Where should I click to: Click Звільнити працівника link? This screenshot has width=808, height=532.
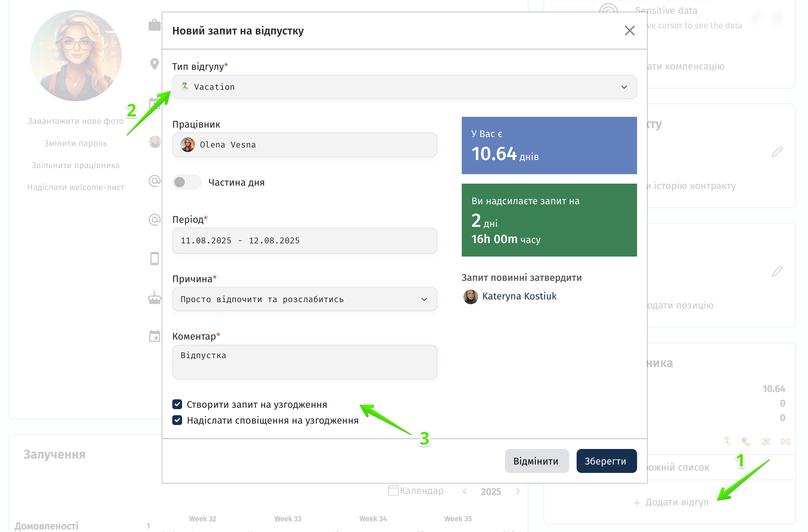pos(75,165)
